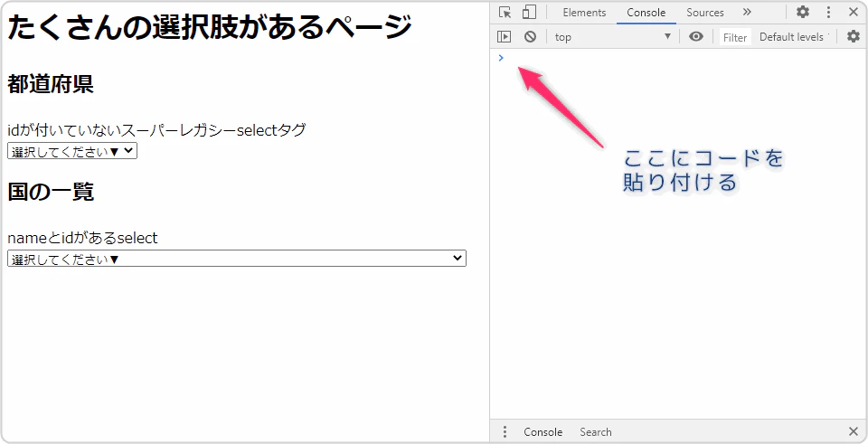
Task: Open the country list select dropdown
Action: pyautogui.click(x=237, y=259)
